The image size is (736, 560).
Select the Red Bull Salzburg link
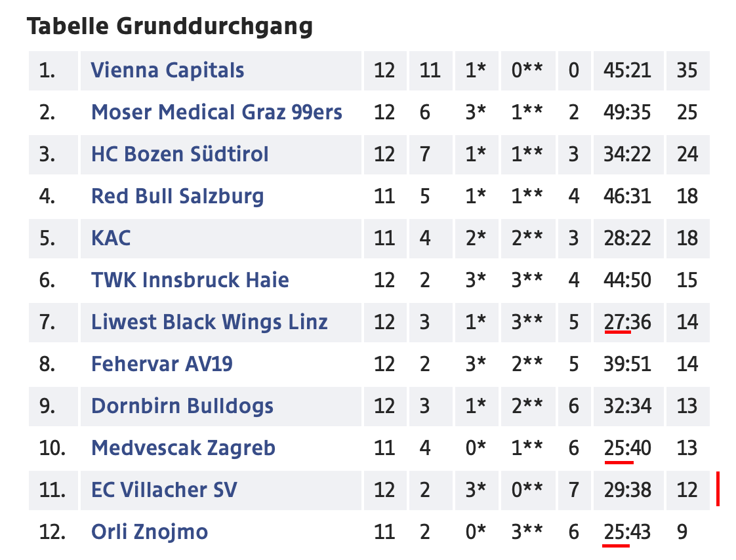pos(177,196)
